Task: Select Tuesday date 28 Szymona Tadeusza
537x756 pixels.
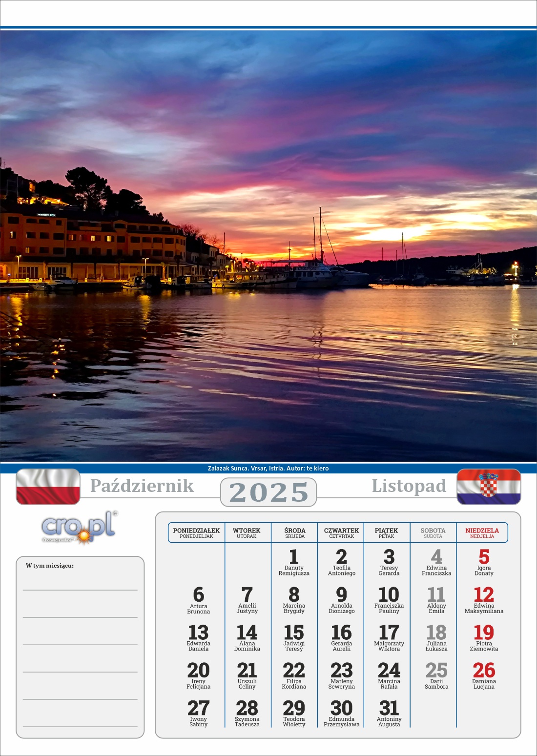Action: [x=247, y=714]
